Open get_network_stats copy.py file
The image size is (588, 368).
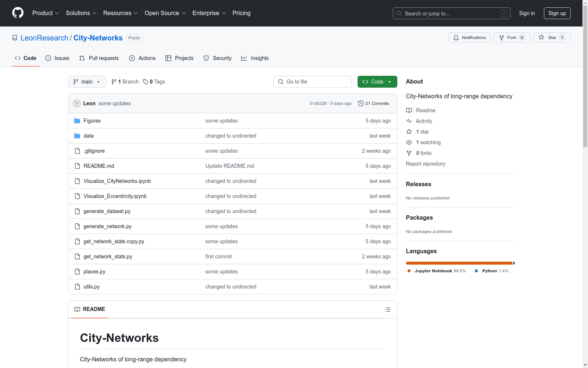(114, 241)
